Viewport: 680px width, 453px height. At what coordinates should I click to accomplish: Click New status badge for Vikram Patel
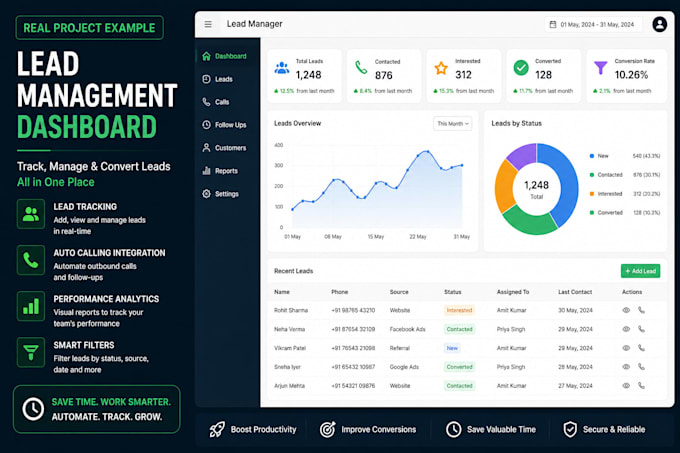tap(452, 348)
